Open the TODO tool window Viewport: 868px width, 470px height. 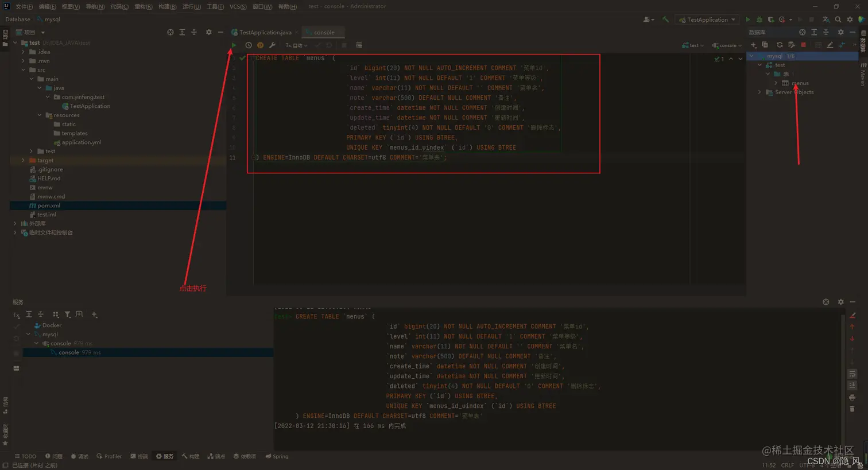pos(25,457)
